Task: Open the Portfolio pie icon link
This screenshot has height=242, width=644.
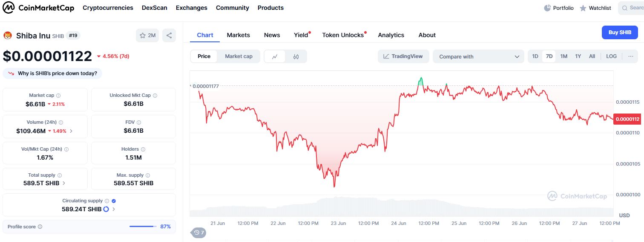Action: point(559,8)
